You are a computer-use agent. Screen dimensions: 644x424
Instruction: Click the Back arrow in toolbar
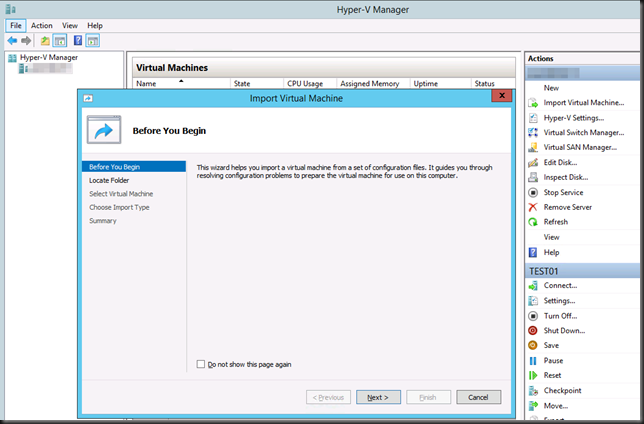[x=12, y=41]
